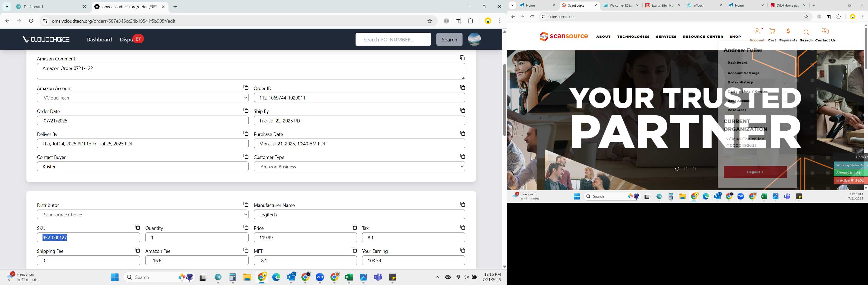Viewport: 868px width, 285px height.
Task: Open the tab search arrow in the ScanSource browser window
Action: (x=512, y=5)
